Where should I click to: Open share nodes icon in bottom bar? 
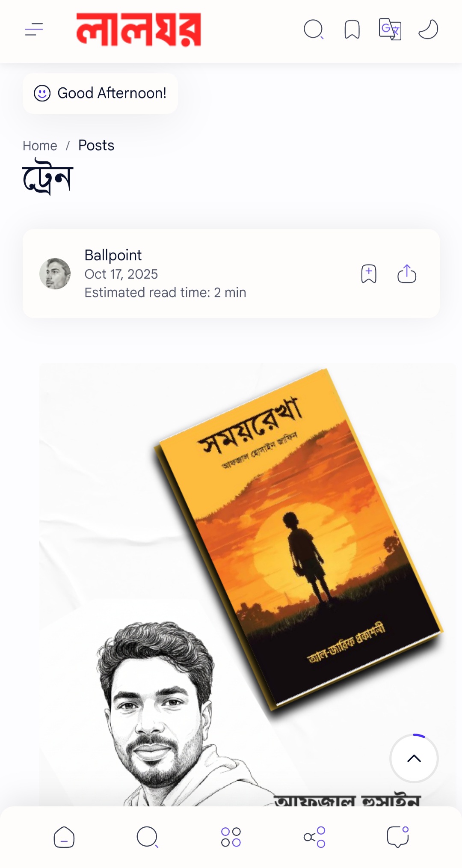314,837
